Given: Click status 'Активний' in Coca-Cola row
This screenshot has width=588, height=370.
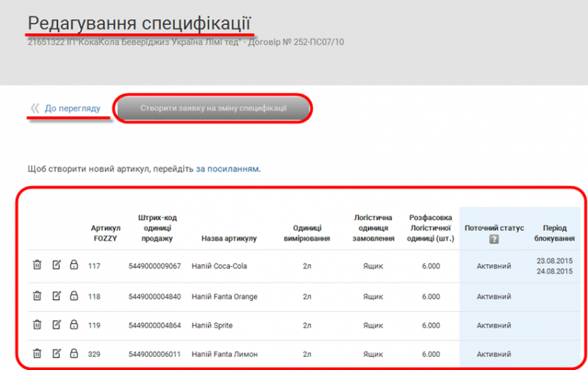Looking at the screenshot, I should tap(494, 266).
